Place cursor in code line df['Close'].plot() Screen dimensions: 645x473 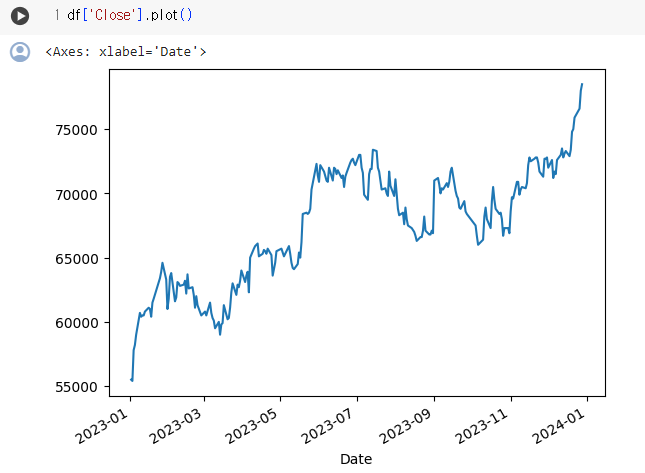(x=130, y=15)
